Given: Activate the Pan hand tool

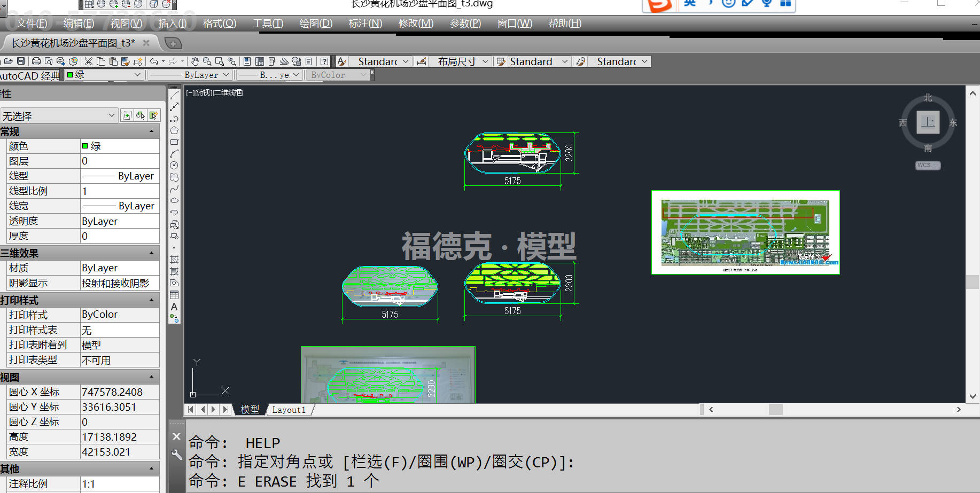Looking at the screenshot, I should coord(195,61).
